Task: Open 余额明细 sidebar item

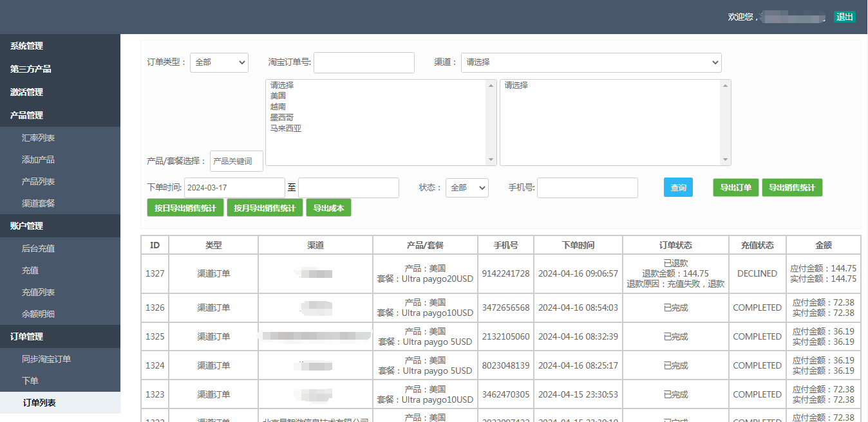Action: 38,315
